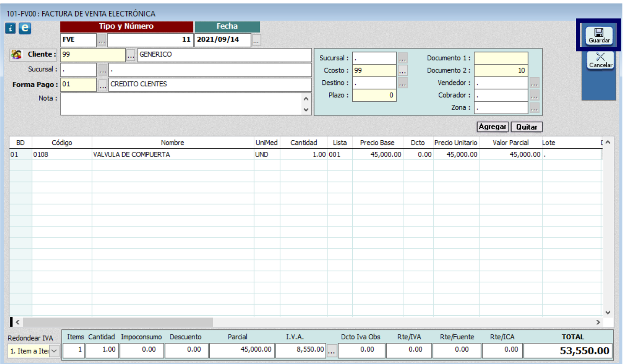Click the Documento 2 field
This screenshot has width=625, height=364.
pos(501,70)
